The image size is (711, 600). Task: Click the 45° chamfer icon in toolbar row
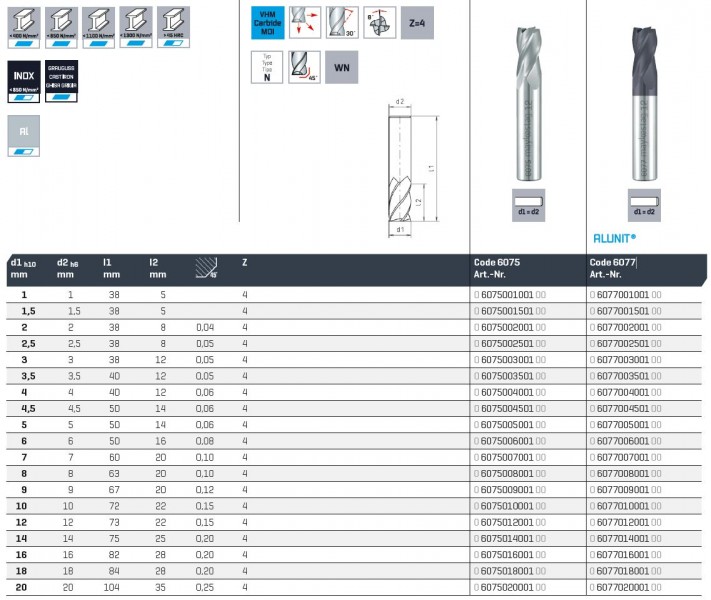click(304, 68)
